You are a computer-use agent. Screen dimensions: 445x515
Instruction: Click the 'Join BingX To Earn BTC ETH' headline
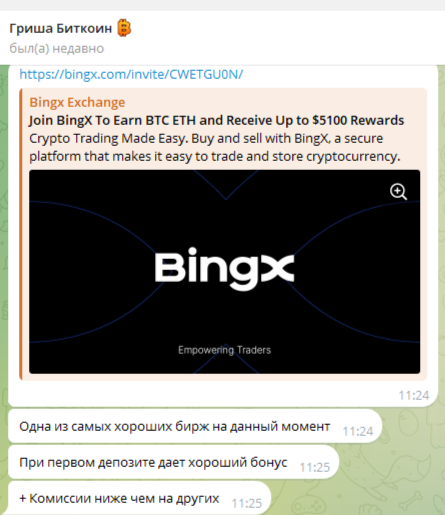coord(217,120)
